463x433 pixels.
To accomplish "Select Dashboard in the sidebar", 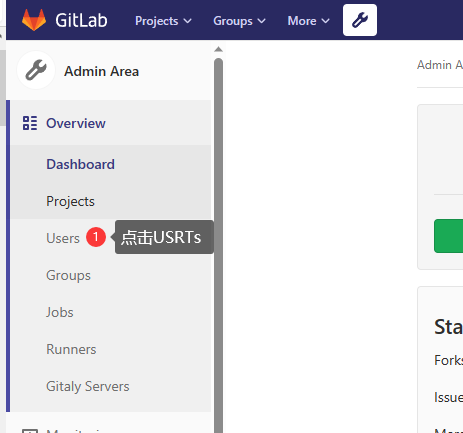I will [x=80, y=164].
